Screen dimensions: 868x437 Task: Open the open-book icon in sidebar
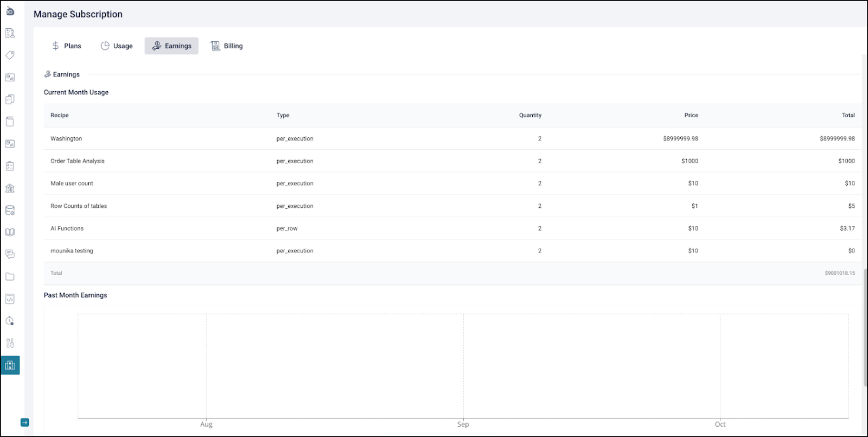[x=10, y=232]
